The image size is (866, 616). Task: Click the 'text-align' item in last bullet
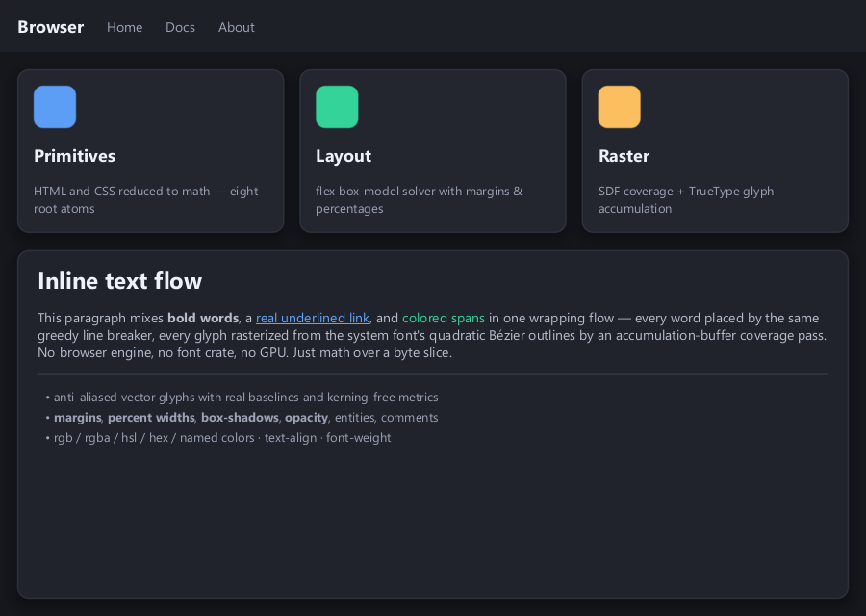291,438
